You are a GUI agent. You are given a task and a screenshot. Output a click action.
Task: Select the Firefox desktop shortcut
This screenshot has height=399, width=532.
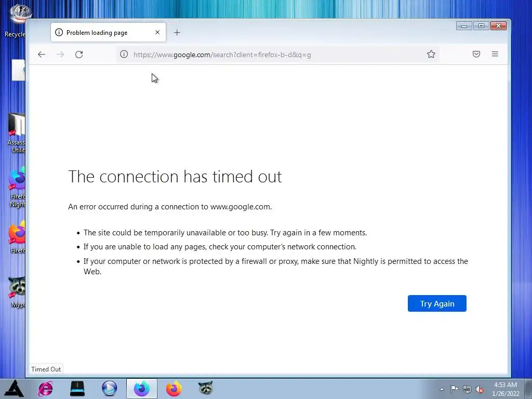[17, 237]
